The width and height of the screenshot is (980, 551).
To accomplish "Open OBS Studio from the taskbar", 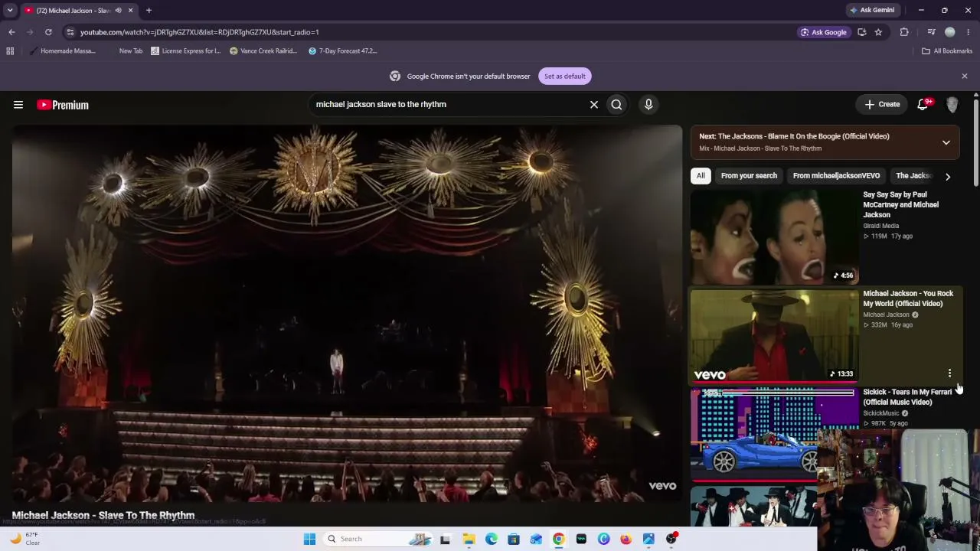I will click(x=671, y=539).
